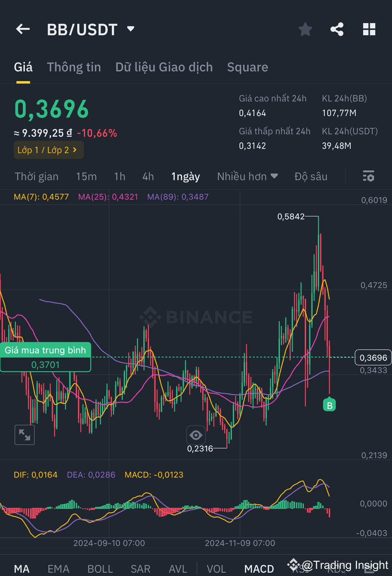392x576 pixels.
Task: Add BB/USDT to favorites with star
Action: (305, 29)
